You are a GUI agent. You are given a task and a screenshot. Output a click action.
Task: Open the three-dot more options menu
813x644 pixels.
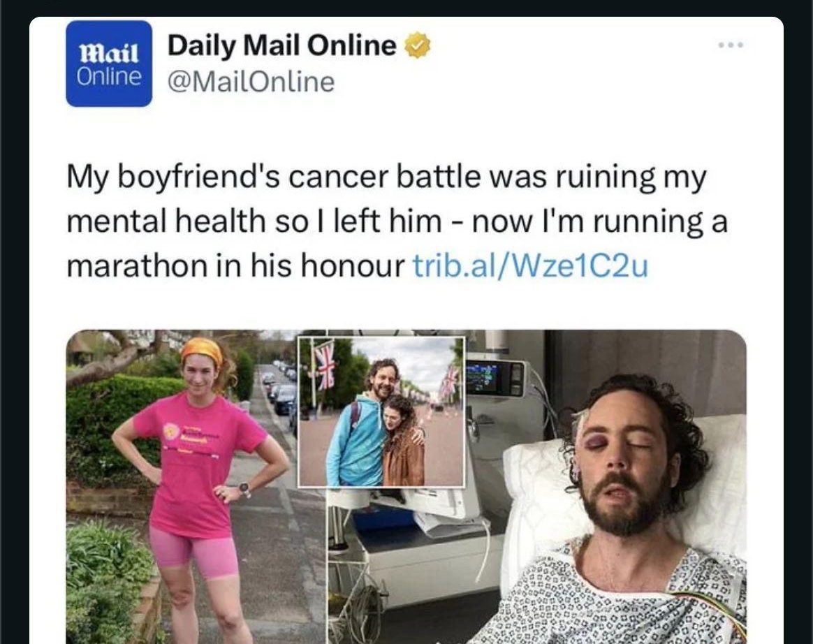(x=731, y=45)
